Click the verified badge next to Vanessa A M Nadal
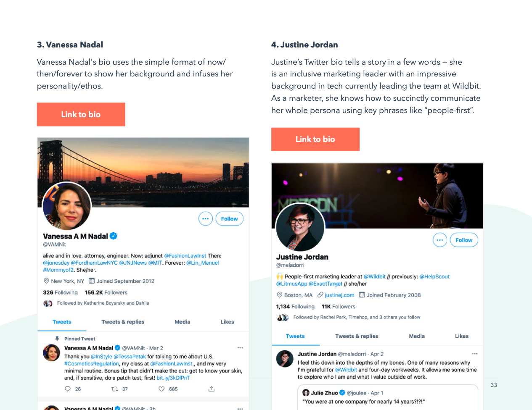This screenshot has width=532, height=410. (114, 236)
